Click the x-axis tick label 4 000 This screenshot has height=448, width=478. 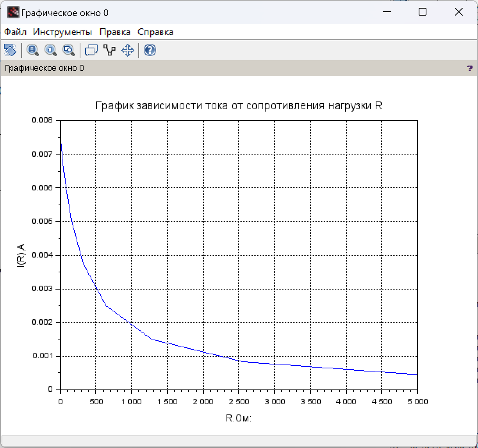point(346,402)
